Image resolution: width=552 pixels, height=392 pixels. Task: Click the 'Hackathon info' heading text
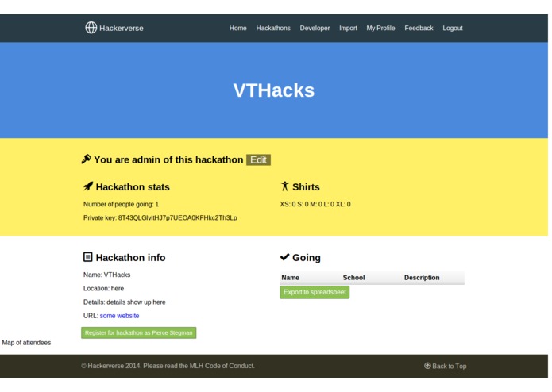[x=130, y=258]
